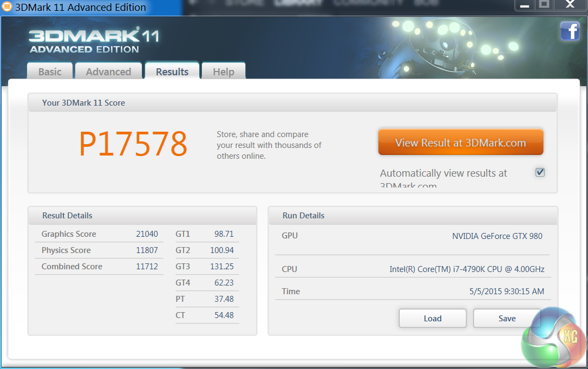
Task: Click the Intel Core i7-4790K CPU text
Action: (x=467, y=269)
